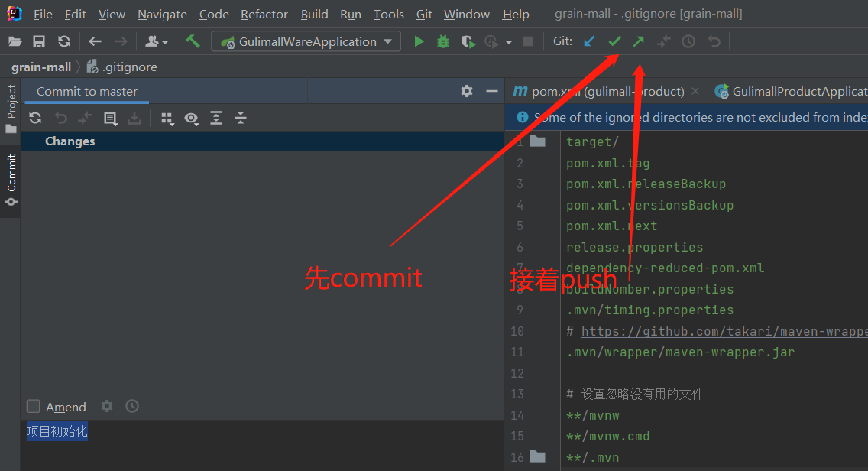Toggle the Commit tool window tab

click(11, 180)
